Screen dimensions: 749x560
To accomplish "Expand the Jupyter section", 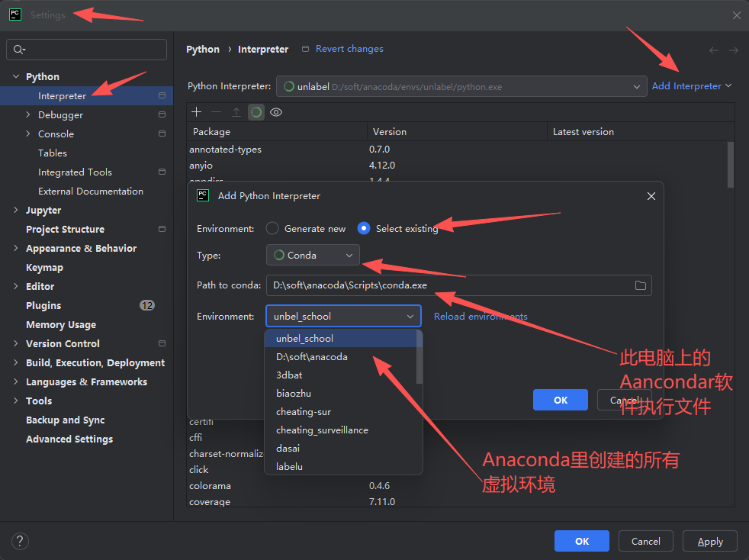I will click(x=16, y=210).
